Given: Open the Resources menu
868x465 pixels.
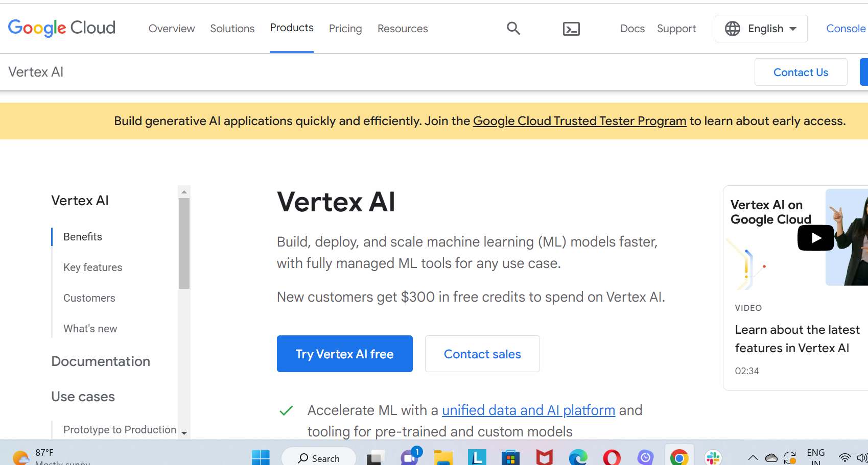Looking at the screenshot, I should [403, 29].
